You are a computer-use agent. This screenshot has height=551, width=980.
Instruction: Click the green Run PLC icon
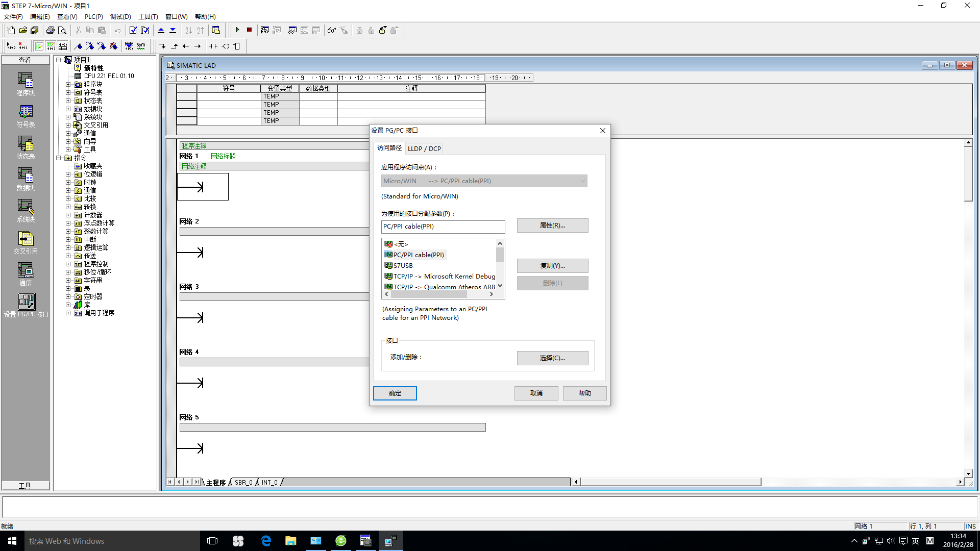click(238, 30)
